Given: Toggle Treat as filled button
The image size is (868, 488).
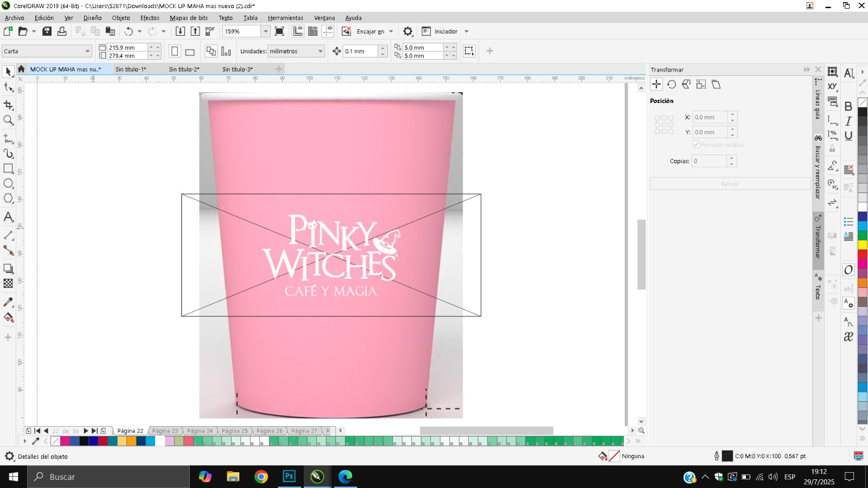Looking at the screenshot, I should 469,51.
